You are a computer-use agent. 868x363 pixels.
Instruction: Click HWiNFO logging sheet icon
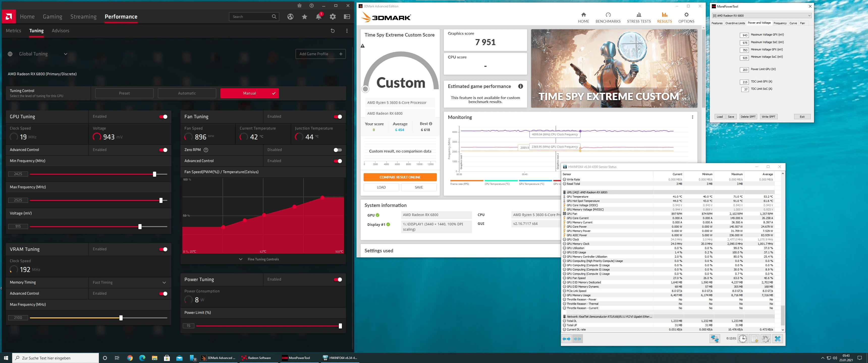point(754,339)
